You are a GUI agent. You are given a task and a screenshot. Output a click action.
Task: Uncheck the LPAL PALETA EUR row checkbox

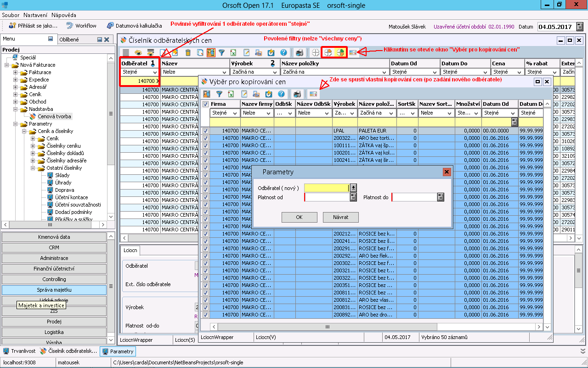205,131
